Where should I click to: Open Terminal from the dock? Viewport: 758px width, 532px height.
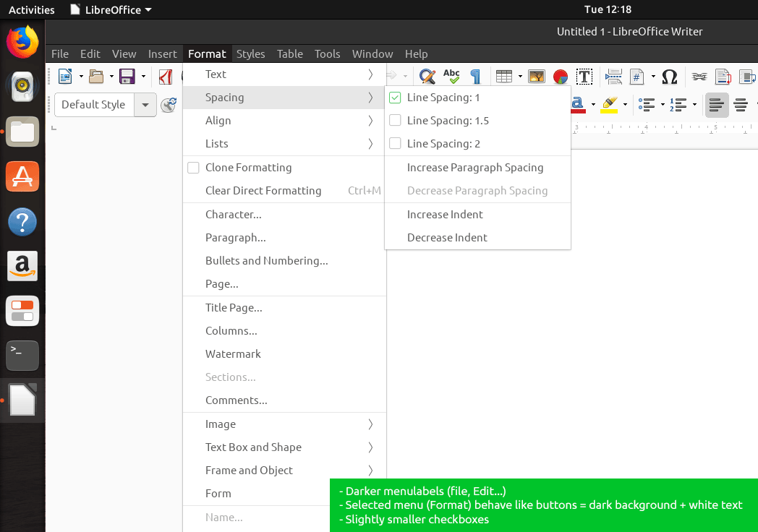click(x=22, y=356)
